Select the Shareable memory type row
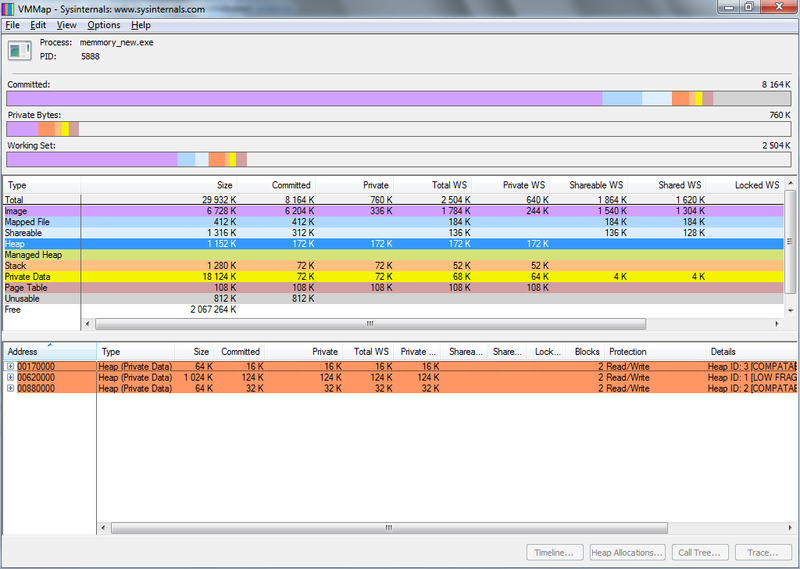The height and width of the screenshot is (569, 800). pos(393,233)
